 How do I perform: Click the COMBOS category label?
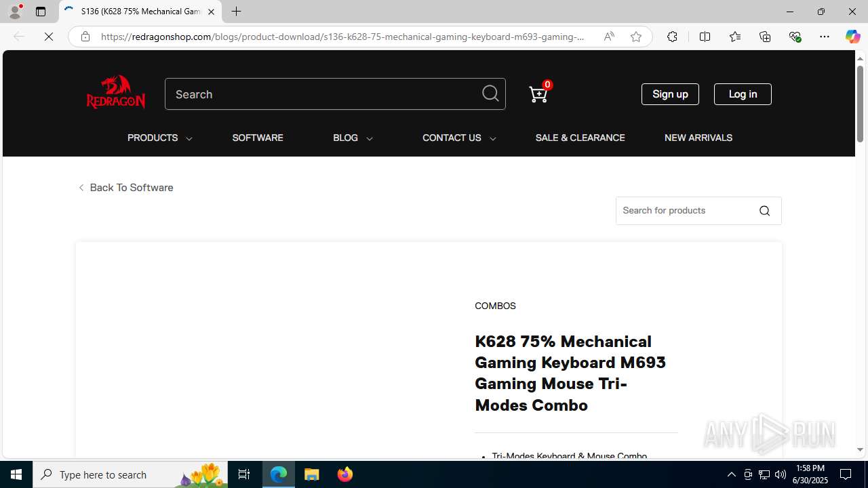pyautogui.click(x=495, y=306)
